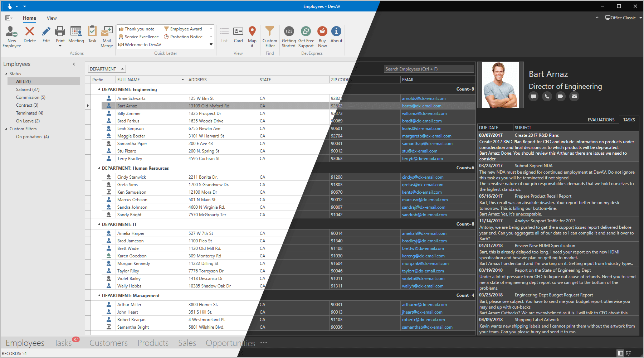Viewport: 644px width, 358px height.
Task: Sort by FULL NAME column header
Action: tap(151, 79)
